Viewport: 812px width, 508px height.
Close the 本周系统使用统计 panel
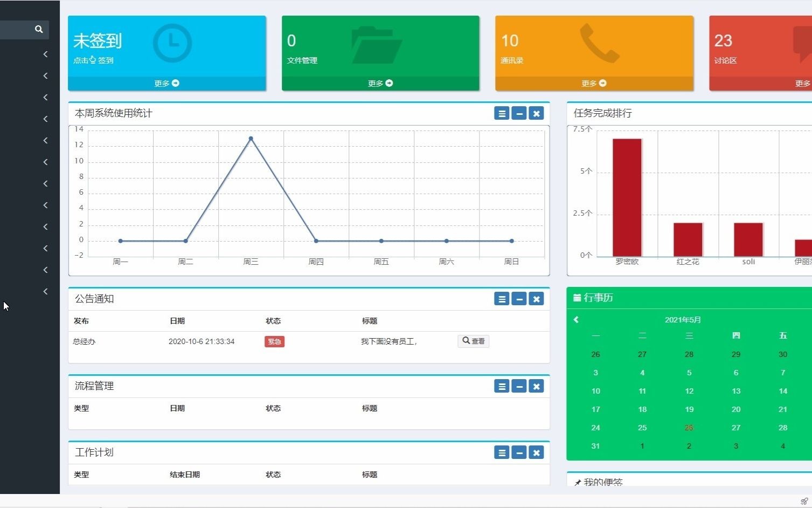click(x=536, y=113)
